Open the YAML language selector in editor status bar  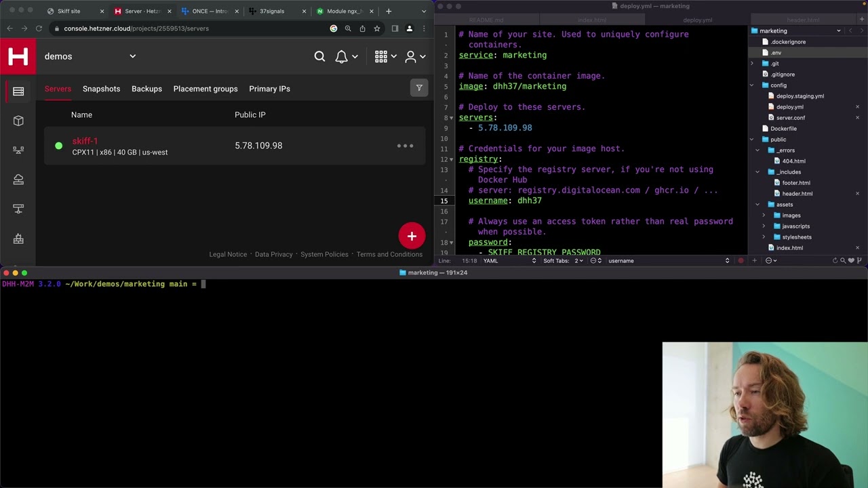click(509, 260)
